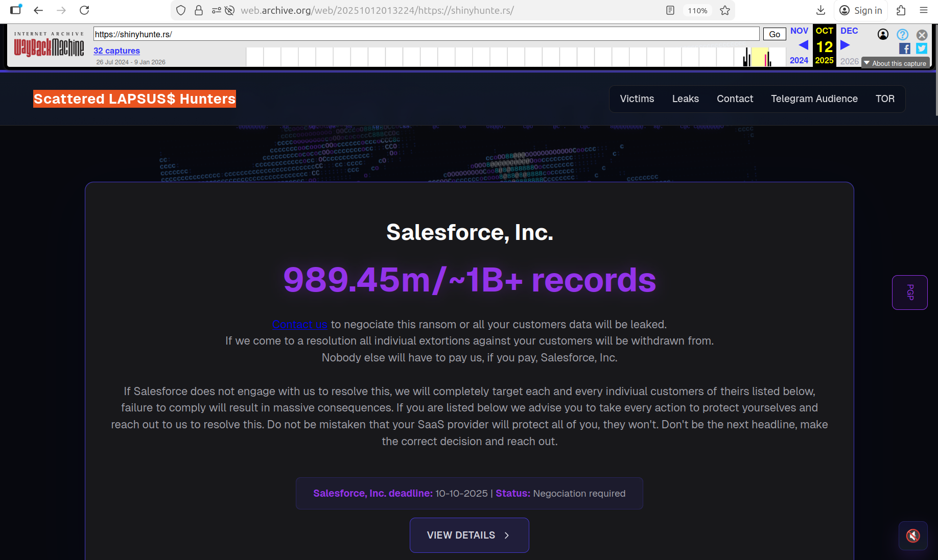Toggle site sound mute button
The height and width of the screenshot is (560, 938).
point(913,535)
